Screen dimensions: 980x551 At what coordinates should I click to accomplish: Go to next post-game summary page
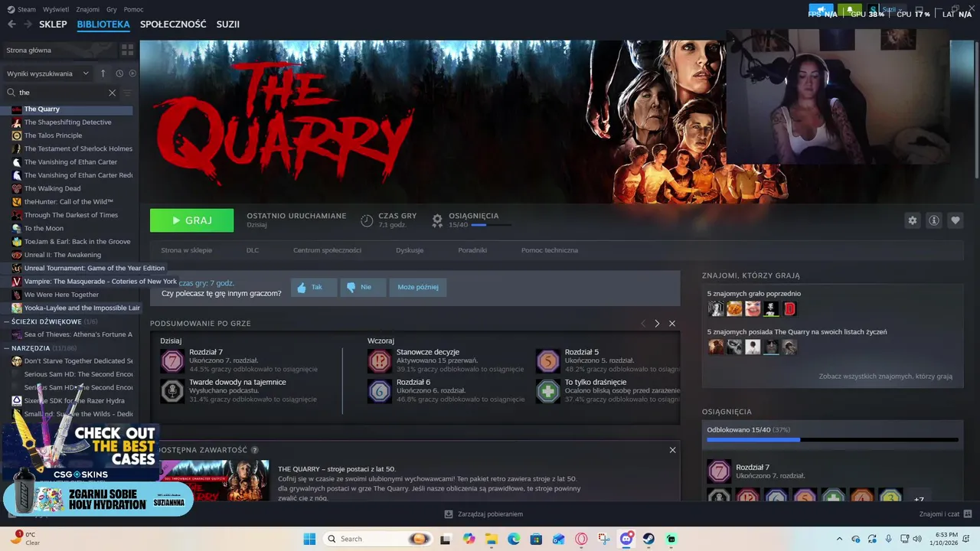(x=657, y=324)
